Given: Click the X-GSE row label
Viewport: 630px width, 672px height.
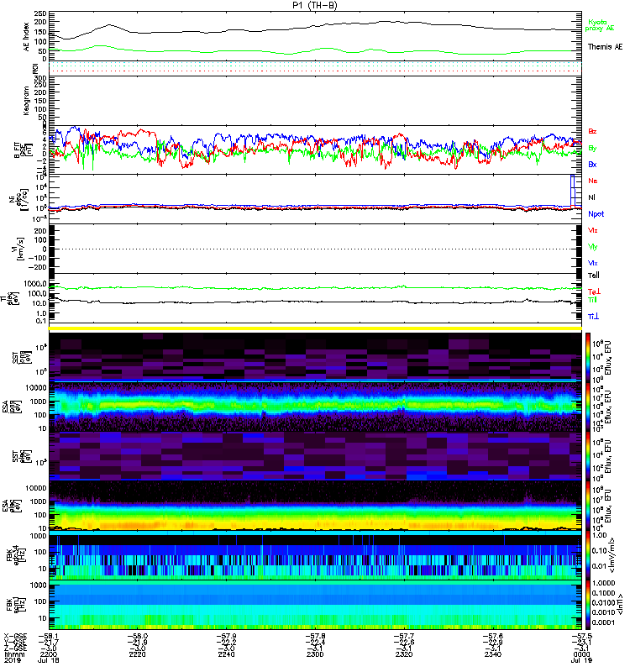Looking at the screenshot, I should pos(14,636).
